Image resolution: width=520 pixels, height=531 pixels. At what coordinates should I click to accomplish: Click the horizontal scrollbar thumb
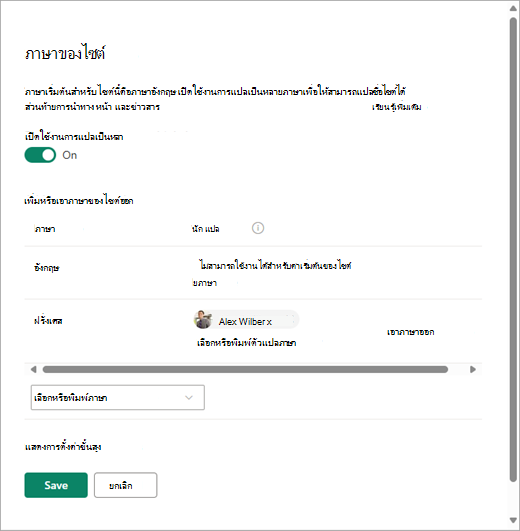point(245,369)
